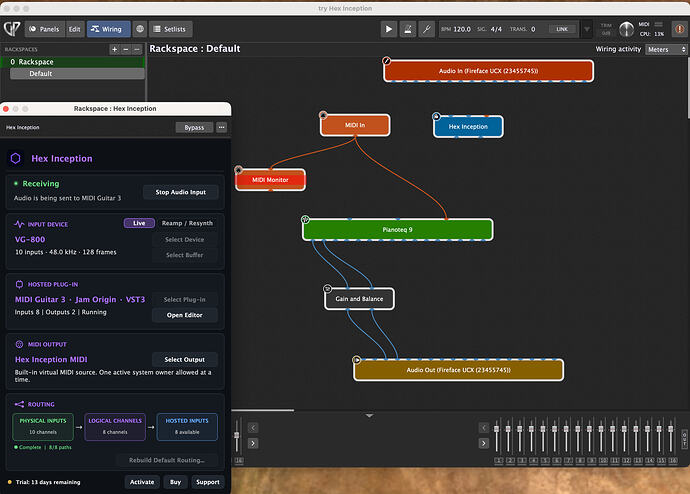This screenshot has width=690, height=494.
Task: Click the Buy button
Action: click(x=176, y=482)
